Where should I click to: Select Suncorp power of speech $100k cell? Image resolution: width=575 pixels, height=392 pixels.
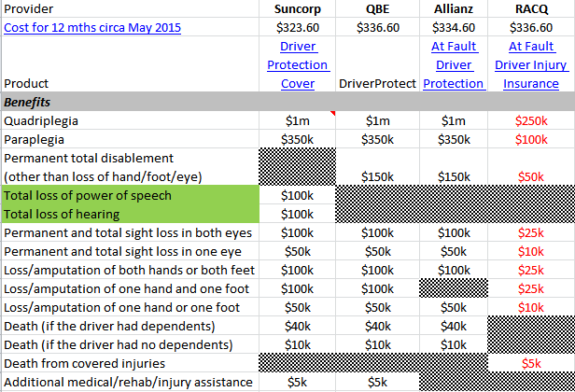(x=298, y=195)
